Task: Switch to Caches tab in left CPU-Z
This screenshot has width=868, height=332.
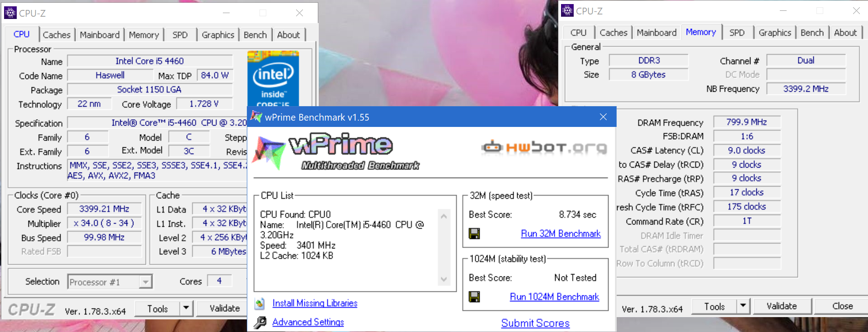Action: (x=57, y=35)
